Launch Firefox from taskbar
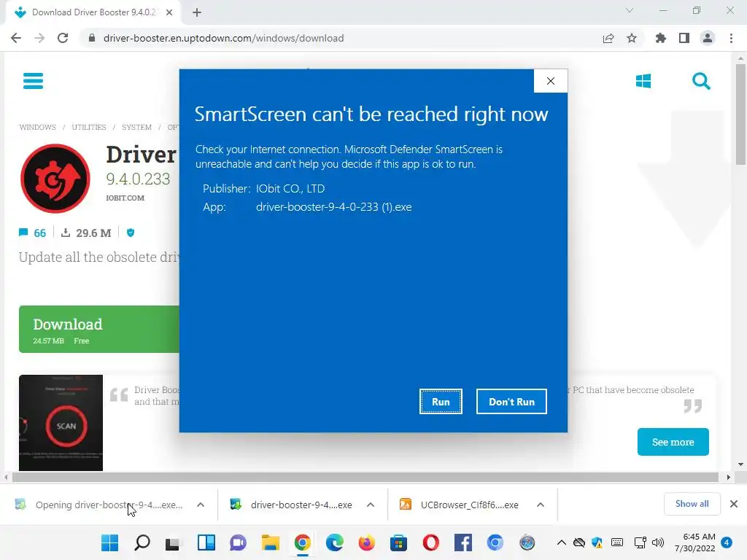747x560 pixels. 366,542
